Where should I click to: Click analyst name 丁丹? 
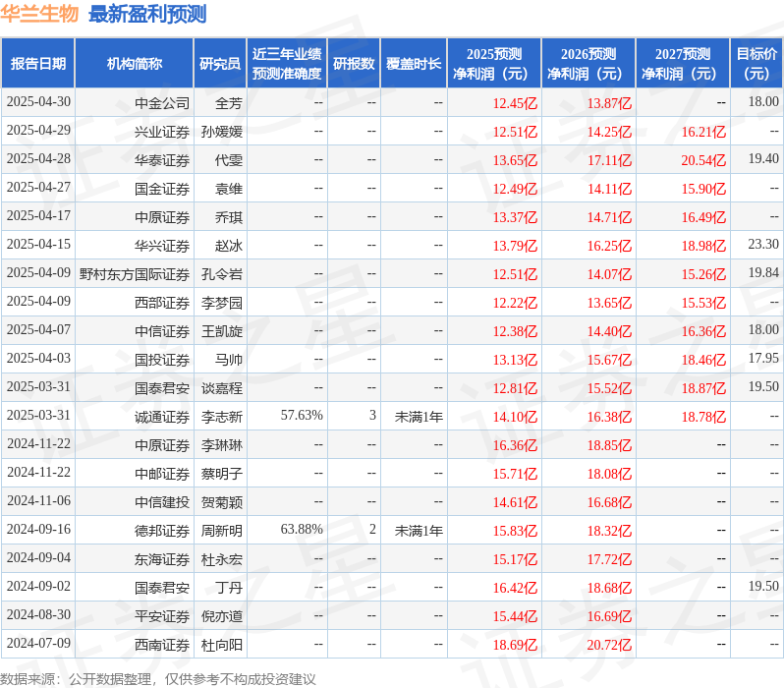(229, 588)
